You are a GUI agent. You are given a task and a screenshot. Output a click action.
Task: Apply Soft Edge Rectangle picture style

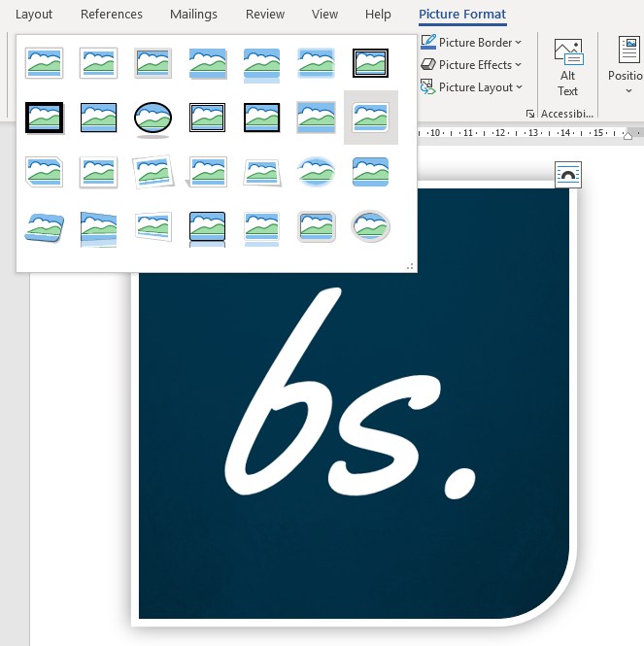coord(316,63)
